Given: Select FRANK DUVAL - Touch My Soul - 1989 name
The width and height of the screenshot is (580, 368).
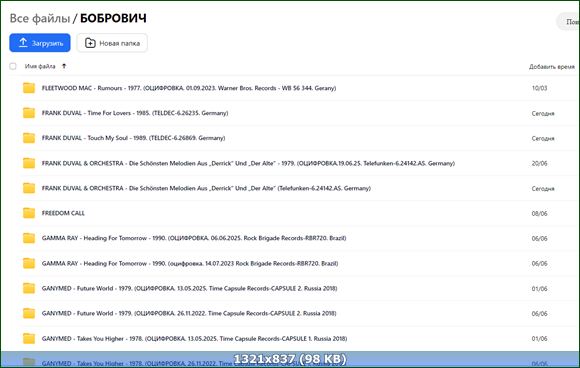Looking at the screenshot, I should click(x=134, y=138).
